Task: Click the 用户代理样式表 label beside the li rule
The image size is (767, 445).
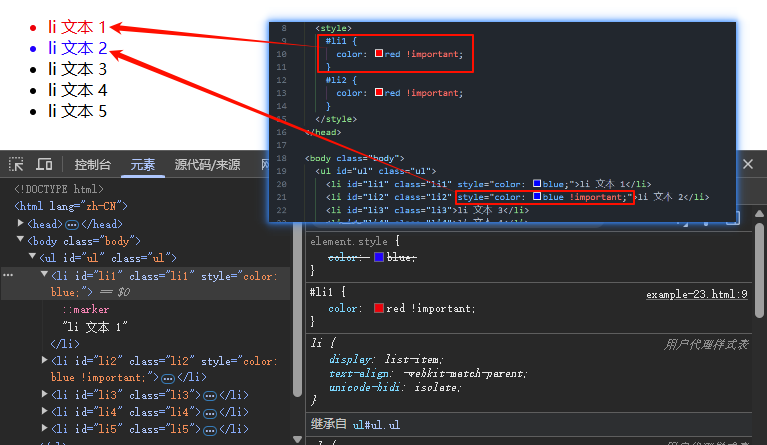Action: 706,344
